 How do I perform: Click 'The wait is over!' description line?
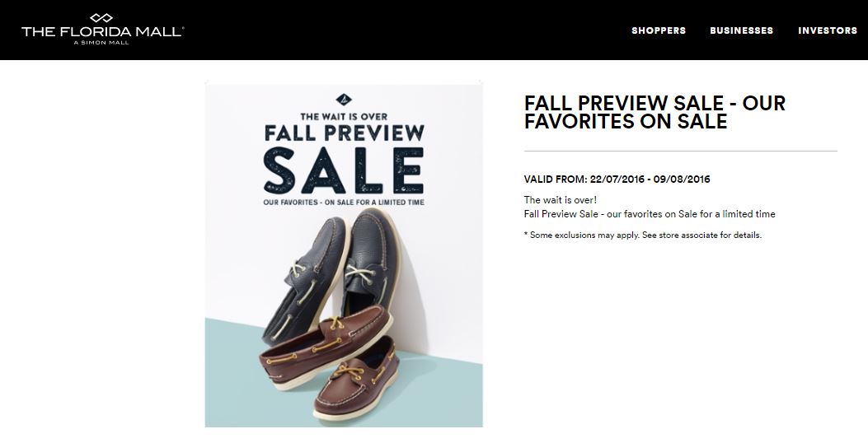(x=561, y=200)
